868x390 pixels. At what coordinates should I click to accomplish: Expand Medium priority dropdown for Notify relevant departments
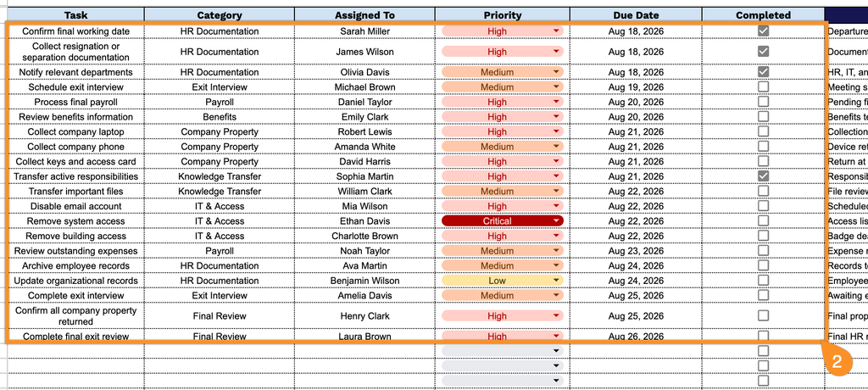(502, 72)
